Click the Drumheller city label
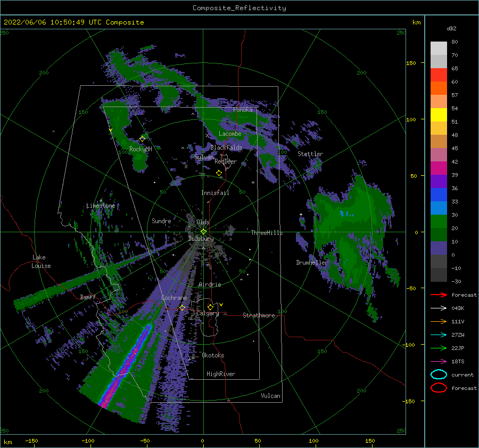Image resolution: width=479 pixels, height=448 pixels. [311, 263]
